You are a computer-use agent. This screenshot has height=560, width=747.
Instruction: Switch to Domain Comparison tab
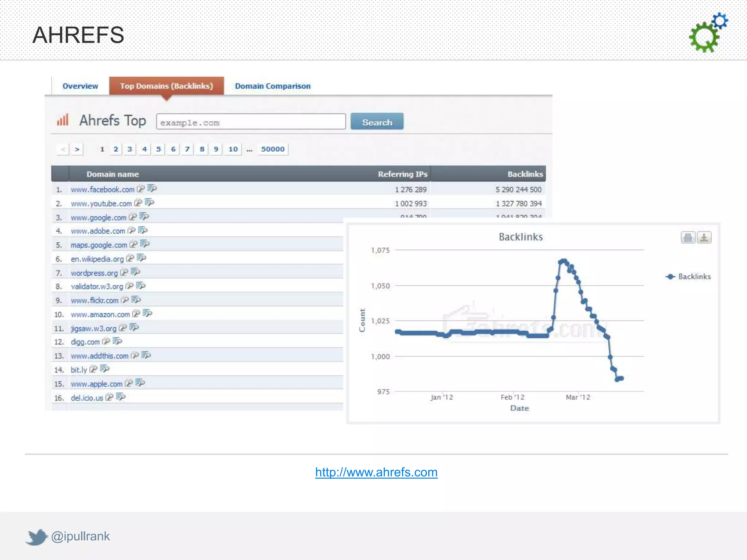tap(273, 86)
